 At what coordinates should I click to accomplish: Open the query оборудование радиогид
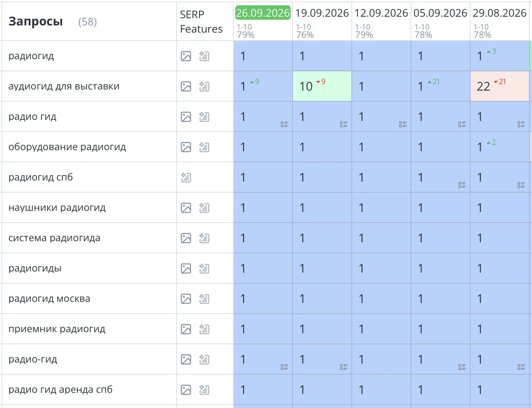[x=67, y=147]
